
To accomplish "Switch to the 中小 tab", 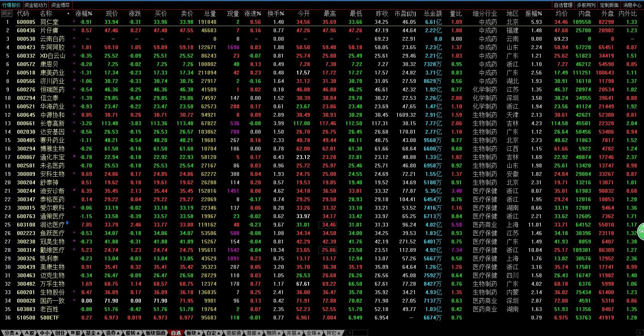I will click(45, 333).
